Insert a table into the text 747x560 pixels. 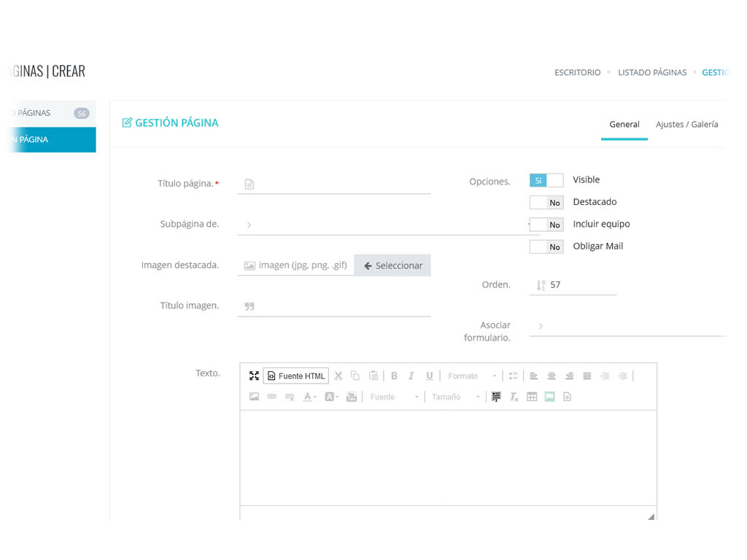532,397
